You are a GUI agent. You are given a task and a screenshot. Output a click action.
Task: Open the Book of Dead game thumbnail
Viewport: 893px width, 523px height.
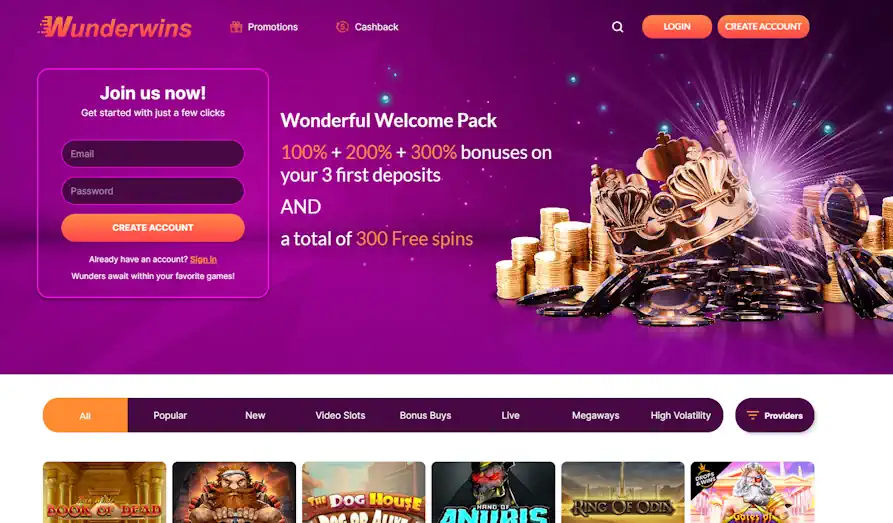click(x=105, y=492)
